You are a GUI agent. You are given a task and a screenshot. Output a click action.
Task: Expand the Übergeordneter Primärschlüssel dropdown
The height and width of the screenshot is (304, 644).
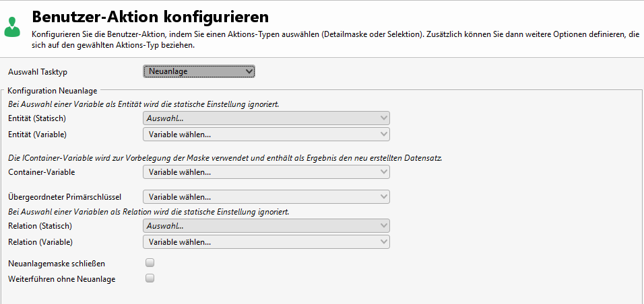(266, 197)
